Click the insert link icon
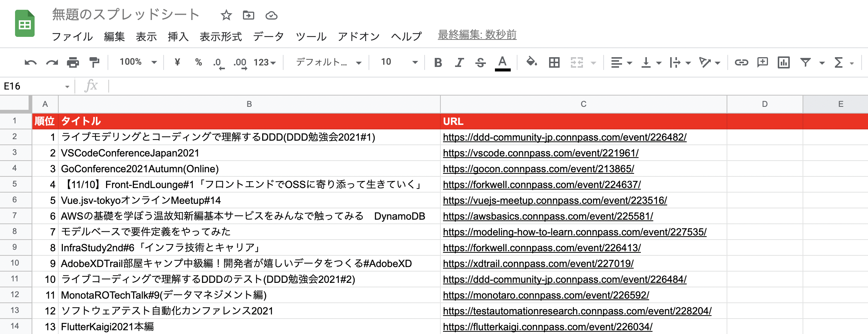The width and height of the screenshot is (868, 334). tap(741, 62)
